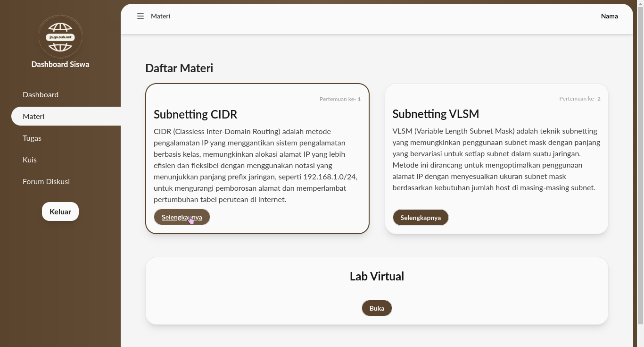Click the Pertemuan ke-1 label
This screenshot has height=347, width=644.
click(340, 99)
